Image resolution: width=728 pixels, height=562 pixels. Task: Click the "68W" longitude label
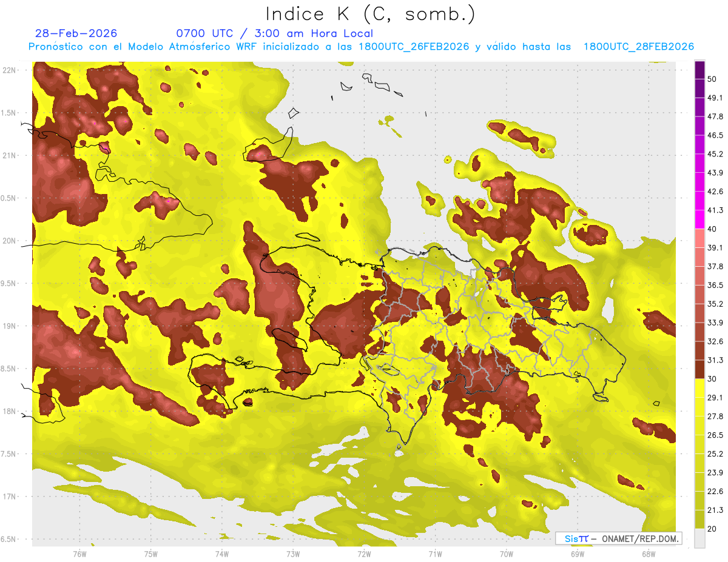648,554
